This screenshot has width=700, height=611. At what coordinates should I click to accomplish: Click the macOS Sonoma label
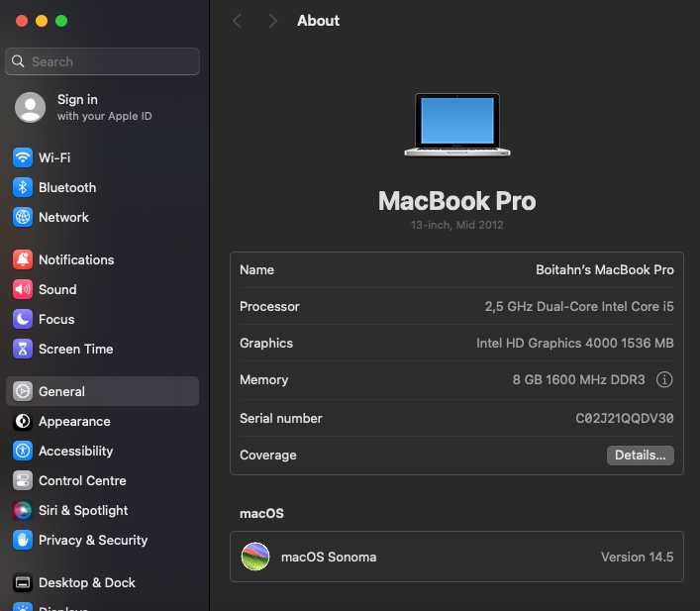(329, 557)
